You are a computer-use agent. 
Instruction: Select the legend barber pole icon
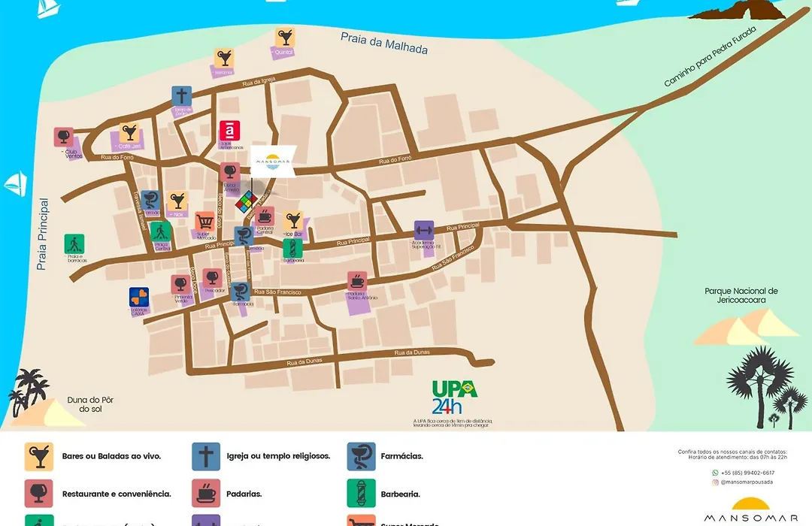tap(362, 494)
